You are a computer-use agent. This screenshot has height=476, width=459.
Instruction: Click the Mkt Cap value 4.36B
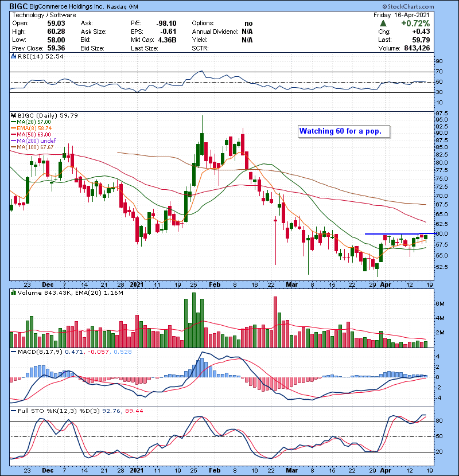click(x=168, y=40)
